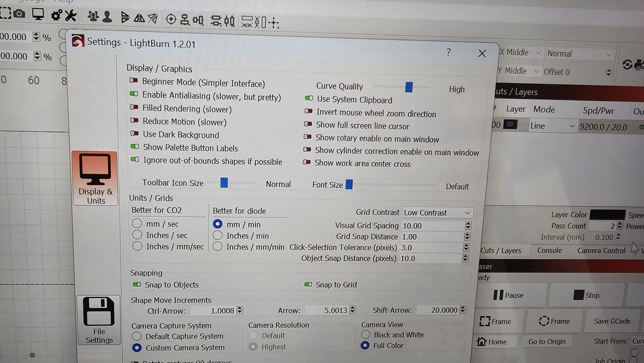Viewport: 644px width, 363px height.
Task: Open the Y Middle dropdown in main window
Action: click(x=519, y=71)
